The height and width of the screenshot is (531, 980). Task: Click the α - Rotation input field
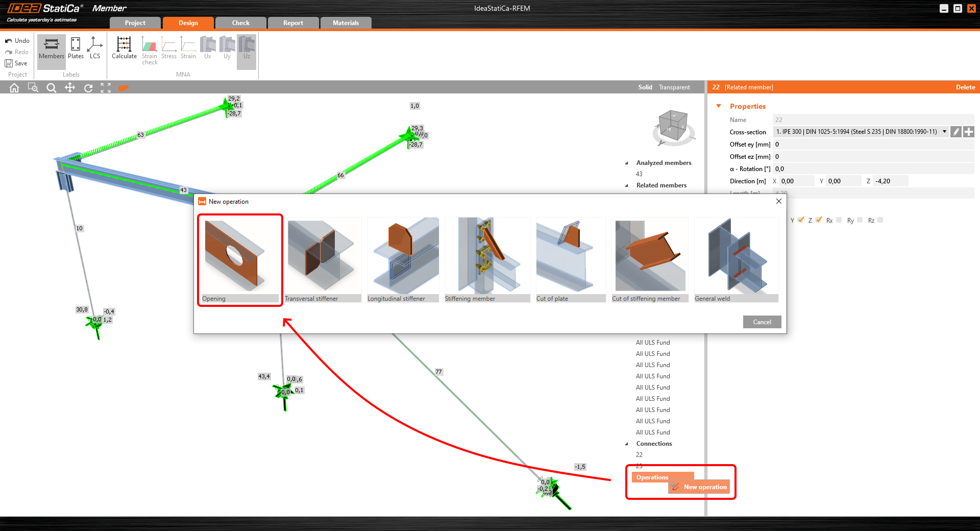point(873,169)
